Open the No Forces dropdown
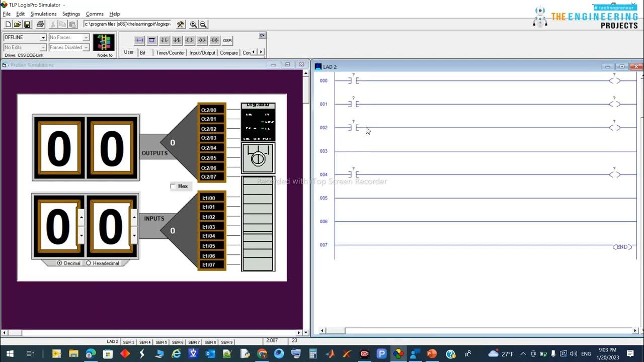 86,38
